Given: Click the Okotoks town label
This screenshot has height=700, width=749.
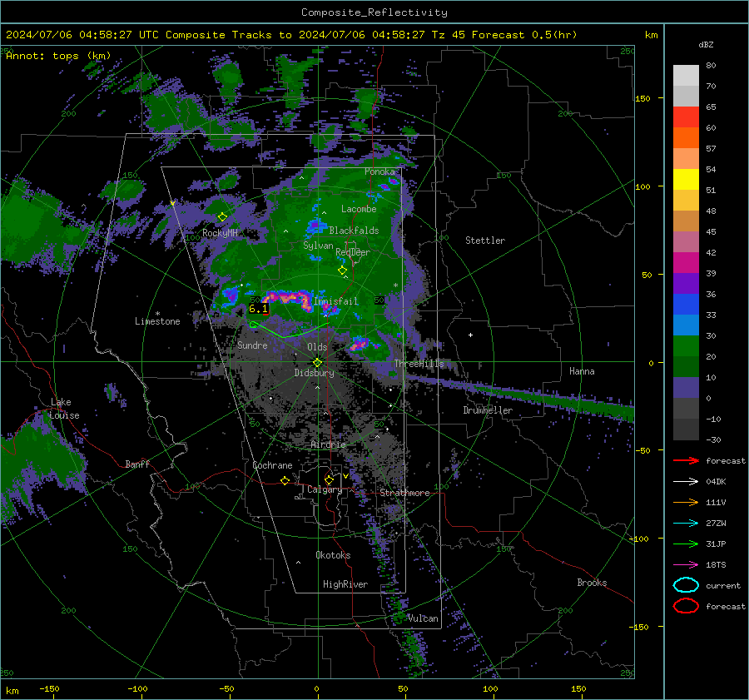Looking at the screenshot, I should tap(333, 555).
